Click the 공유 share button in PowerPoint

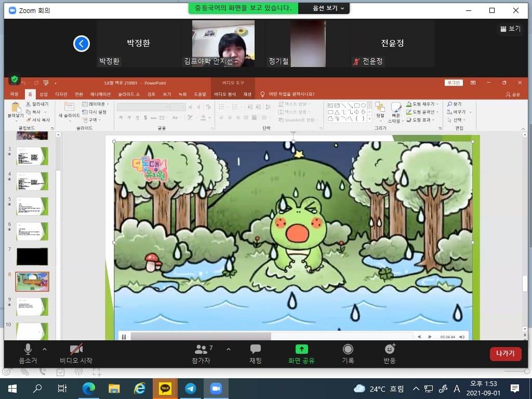pos(513,95)
